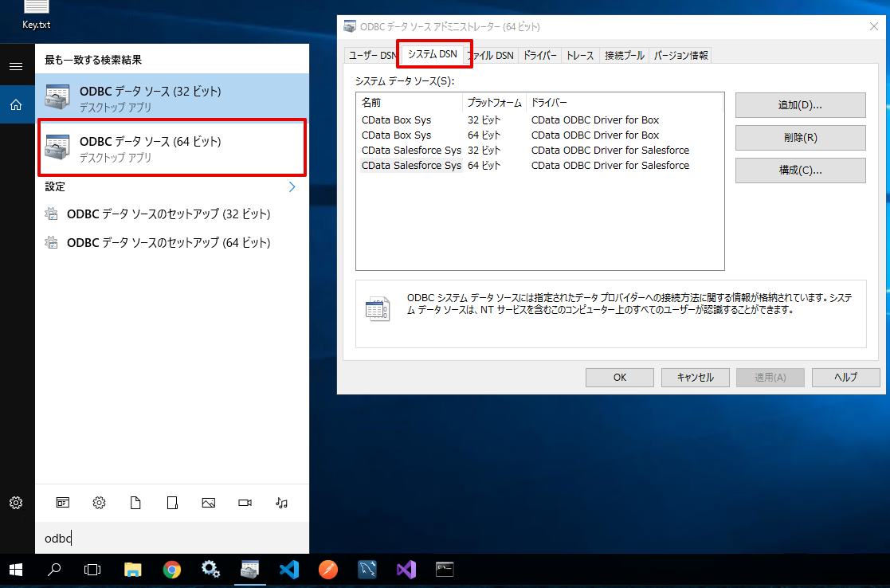Sort by the プラットフォーム column header
This screenshot has height=588, width=890.
coord(494,103)
